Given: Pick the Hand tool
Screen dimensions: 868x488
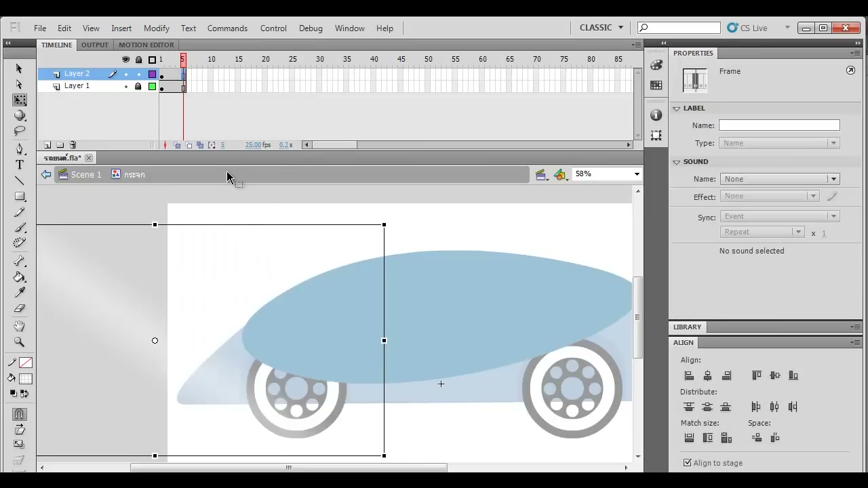Looking at the screenshot, I should (x=20, y=326).
